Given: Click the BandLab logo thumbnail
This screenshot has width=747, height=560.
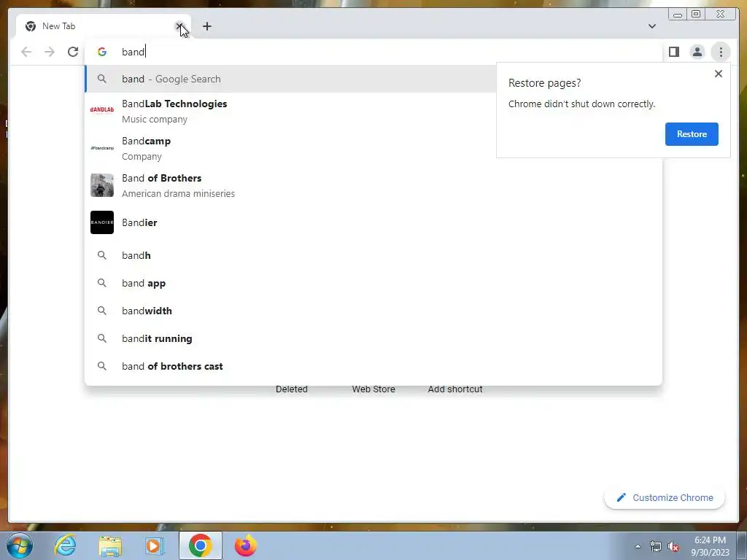Looking at the screenshot, I should click(102, 110).
